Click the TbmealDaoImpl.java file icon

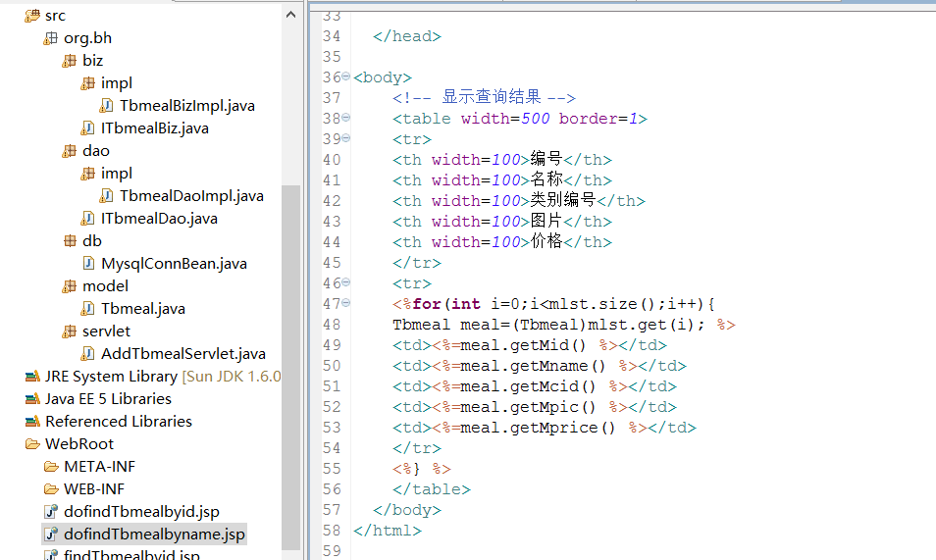(106, 196)
